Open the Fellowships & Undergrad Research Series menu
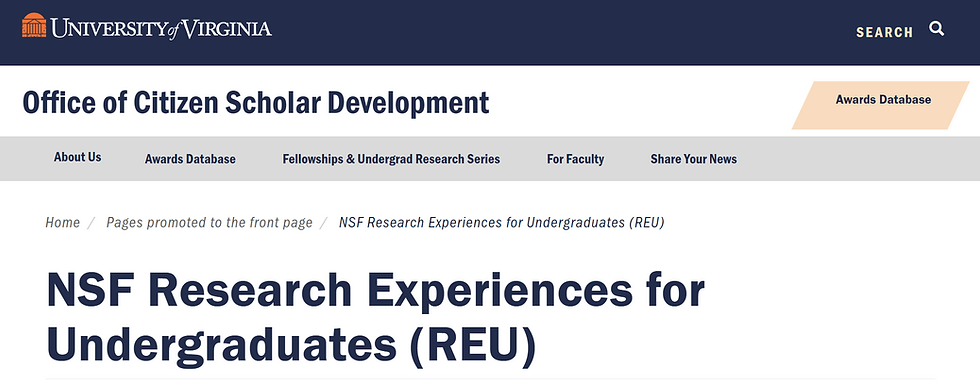This screenshot has height=385, width=980. tap(391, 159)
